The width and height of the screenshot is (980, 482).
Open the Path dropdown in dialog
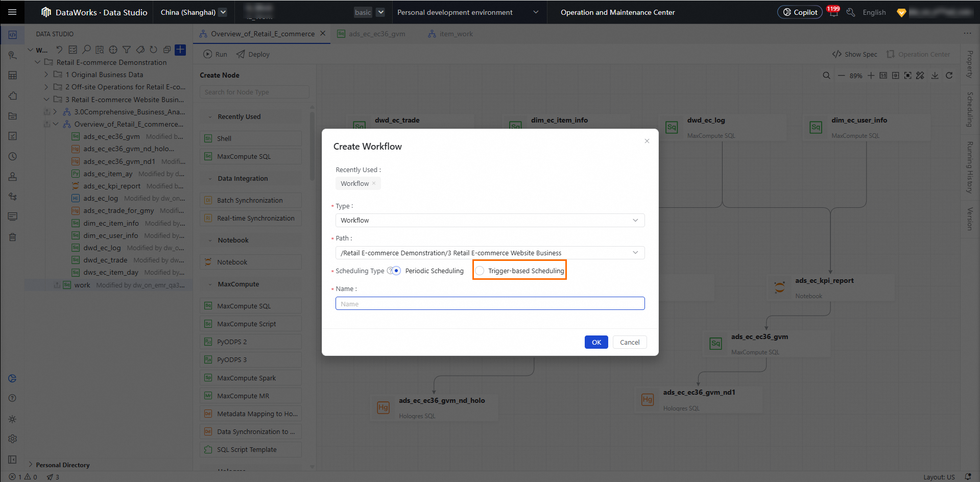[x=490, y=253]
